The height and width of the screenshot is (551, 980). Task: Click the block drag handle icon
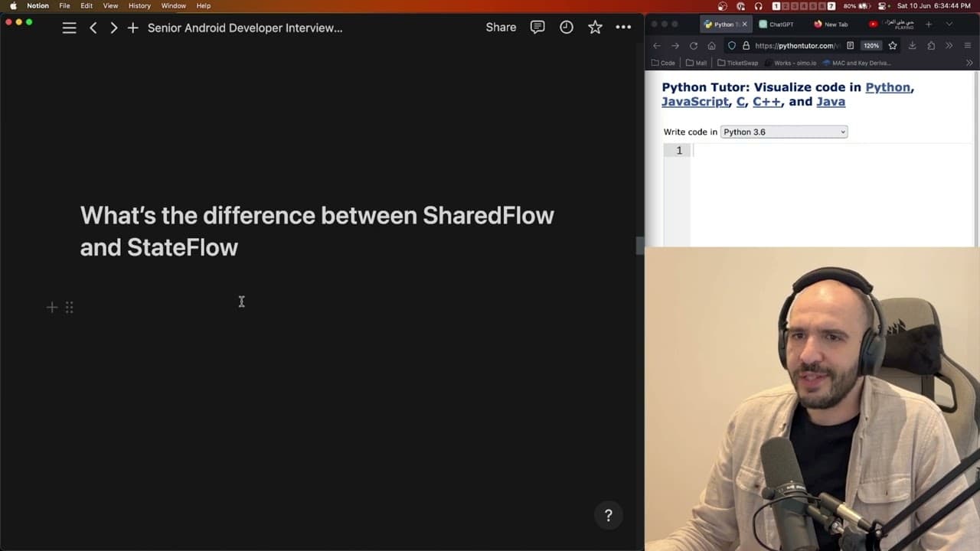click(x=69, y=307)
